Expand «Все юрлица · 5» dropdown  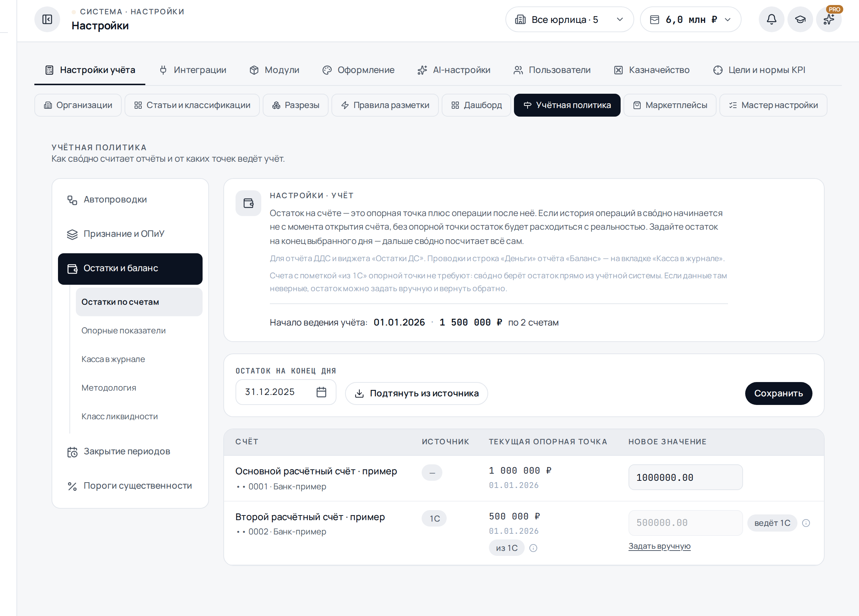pos(569,19)
